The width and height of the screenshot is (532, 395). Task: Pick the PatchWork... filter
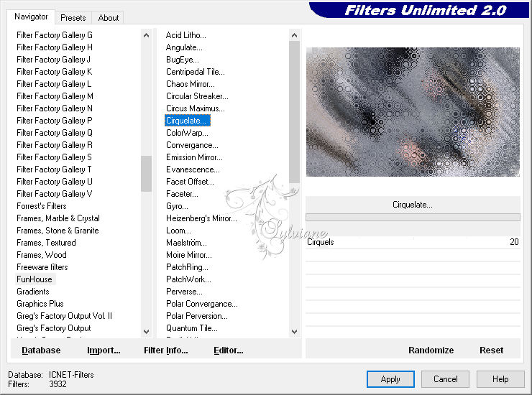click(x=188, y=279)
